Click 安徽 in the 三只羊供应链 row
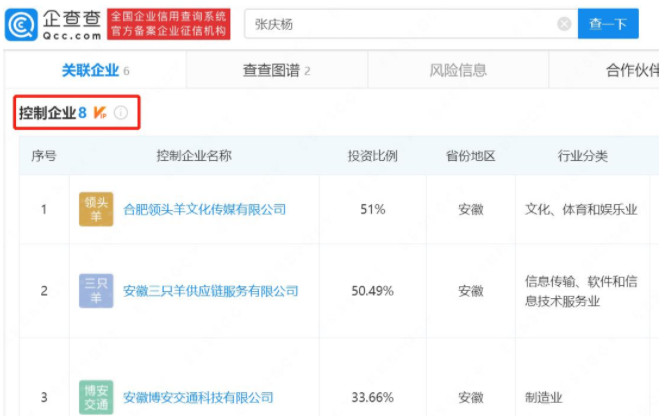666x416 pixels. click(x=471, y=291)
